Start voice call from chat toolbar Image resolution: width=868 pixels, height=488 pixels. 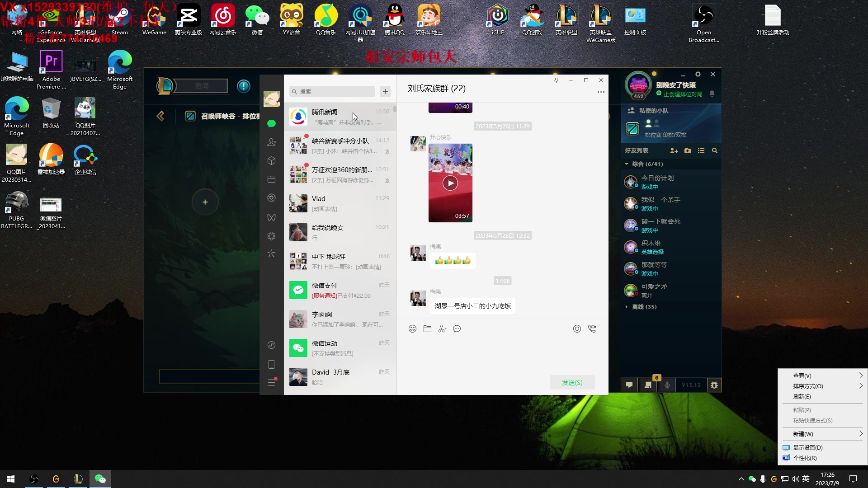(x=592, y=329)
